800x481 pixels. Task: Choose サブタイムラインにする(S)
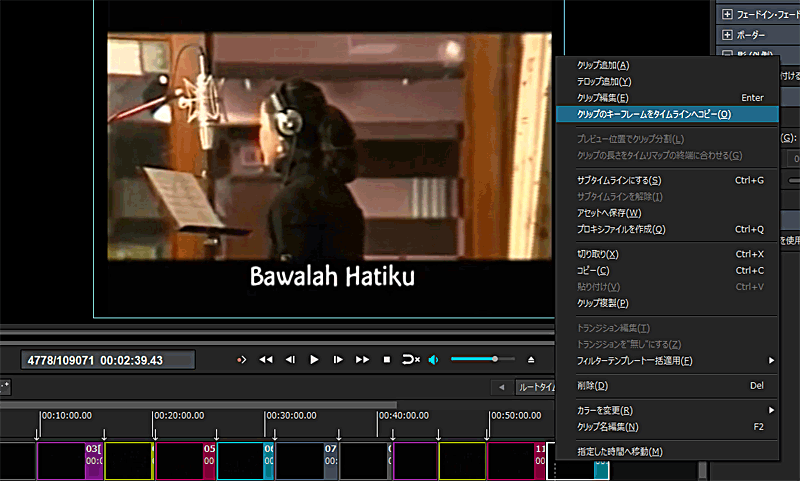[667, 181]
